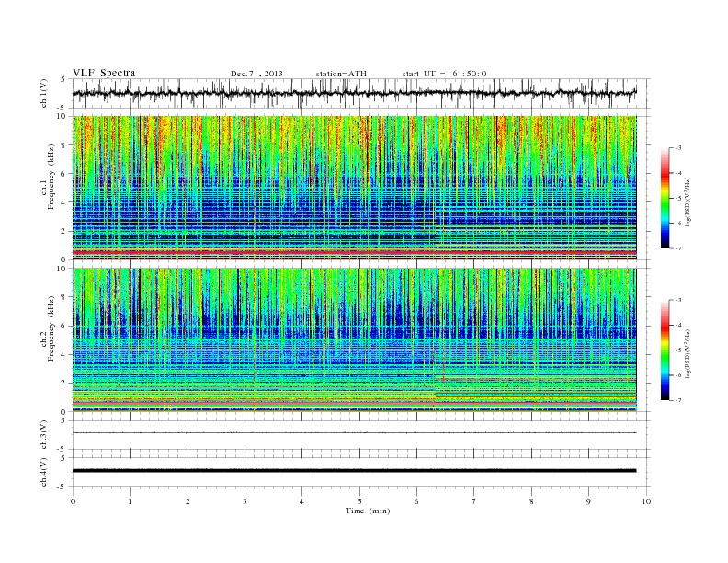
Task: Click the "7" time axis tick label
Action: tap(474, 501)
